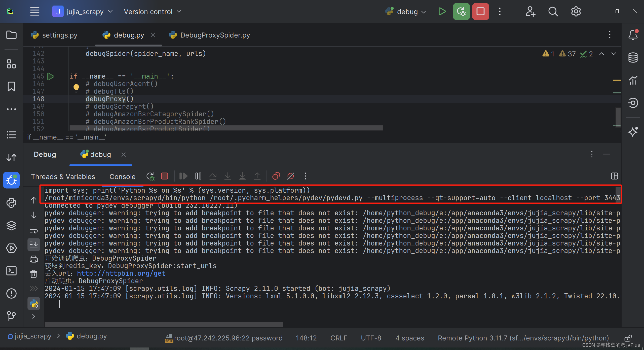Click the Rerun debug bug button in top toolbar
Screen dimensions: 644x350
[461, 12]
